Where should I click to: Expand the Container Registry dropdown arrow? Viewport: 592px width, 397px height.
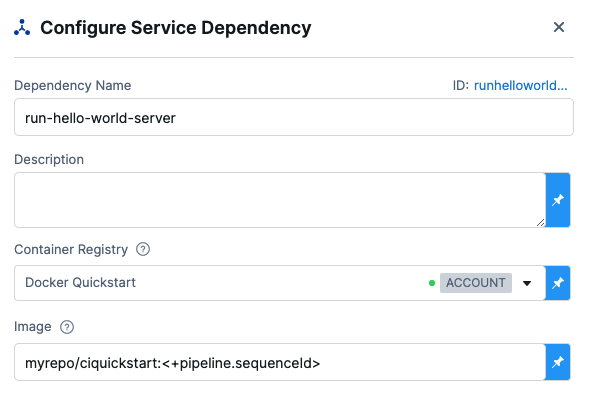pos(527,283)
